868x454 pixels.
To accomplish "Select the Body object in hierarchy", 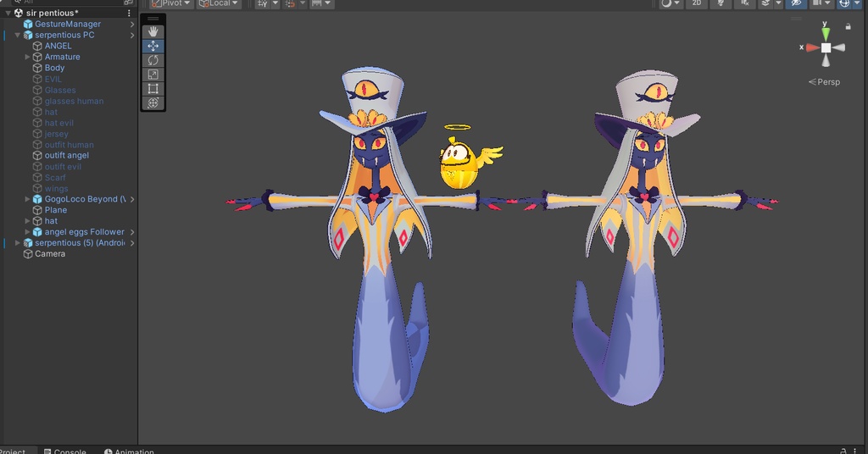I will click(x=54, y=68).
